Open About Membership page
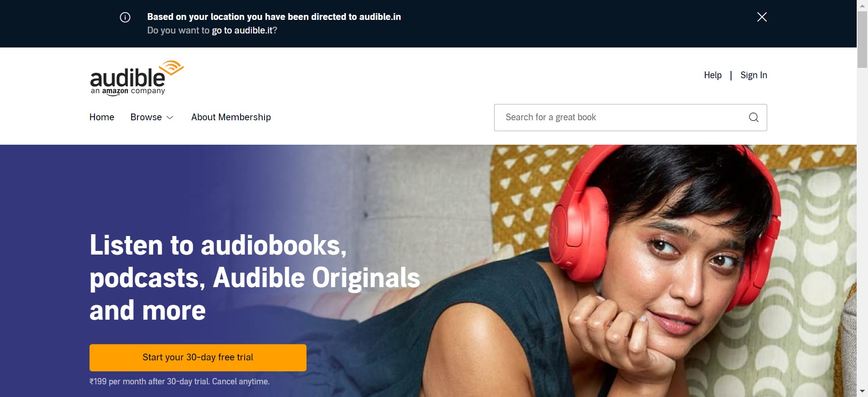Viewport: 868px width, 397px height. pyautogui.click(x=231, y=117)
